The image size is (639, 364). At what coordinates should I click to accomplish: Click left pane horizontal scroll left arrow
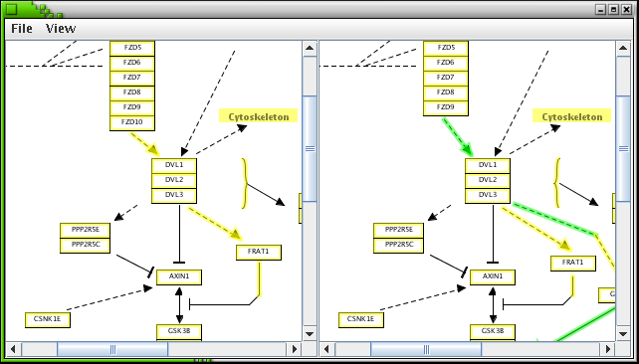click(x=14, y=349)
